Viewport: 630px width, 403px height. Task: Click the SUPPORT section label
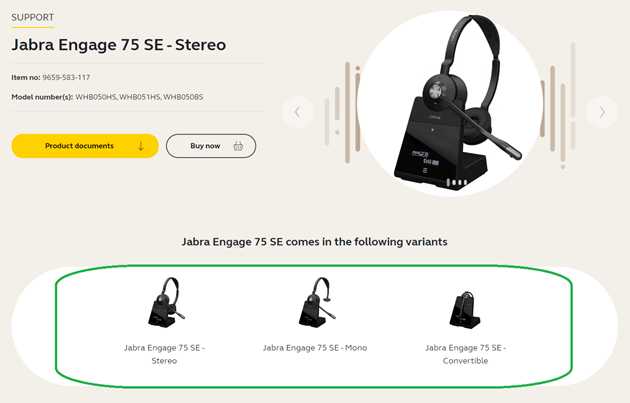point(33,17)
